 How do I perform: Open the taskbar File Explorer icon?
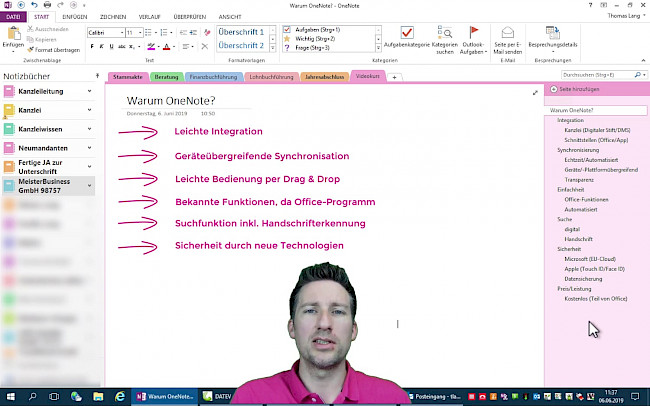point(98,396)
